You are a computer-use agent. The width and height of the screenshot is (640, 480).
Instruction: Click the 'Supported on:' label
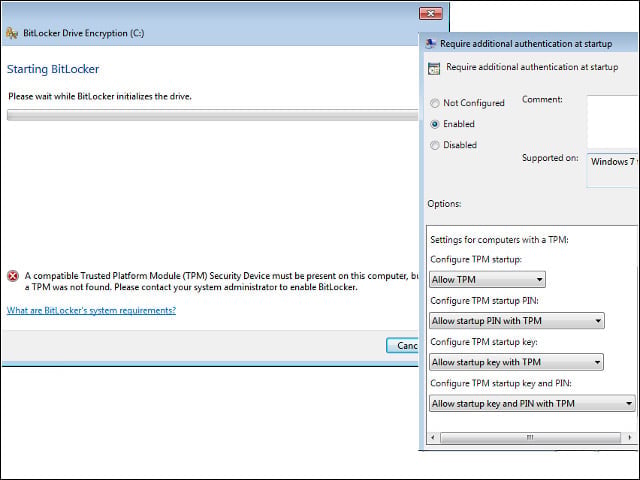click(x=550, y=158)
